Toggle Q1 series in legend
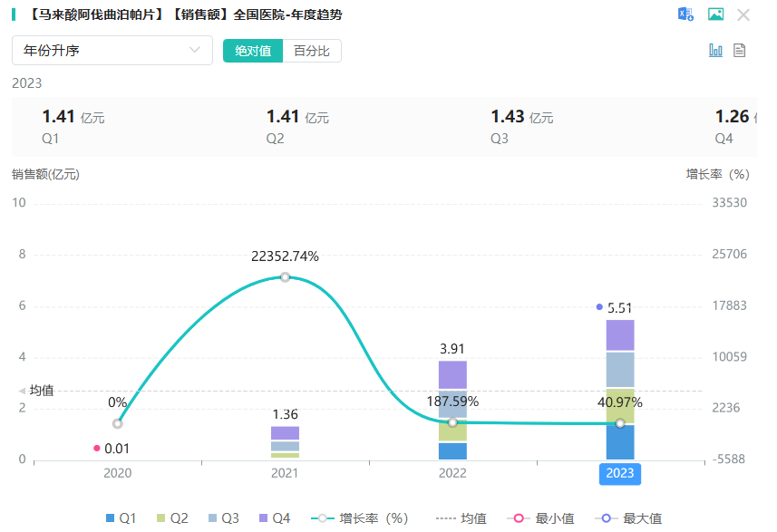777x532 pixels. pos(121,518)
